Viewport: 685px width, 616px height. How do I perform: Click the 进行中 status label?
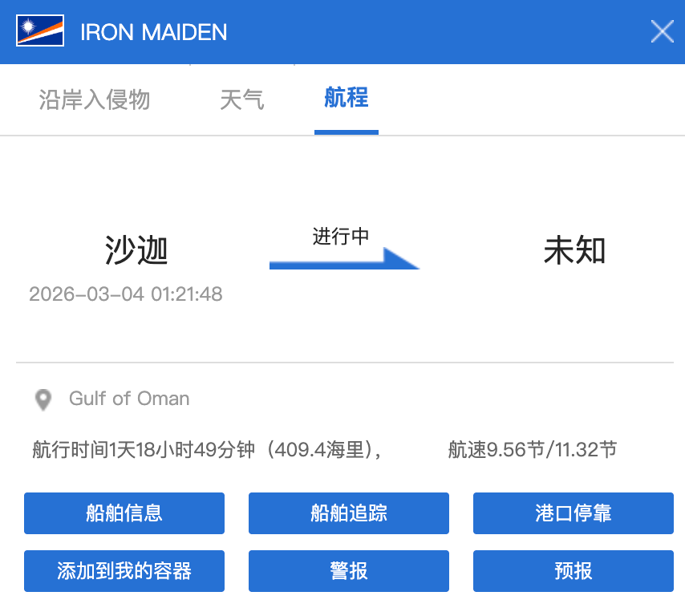pyautogui.click(x=340, y=237)
